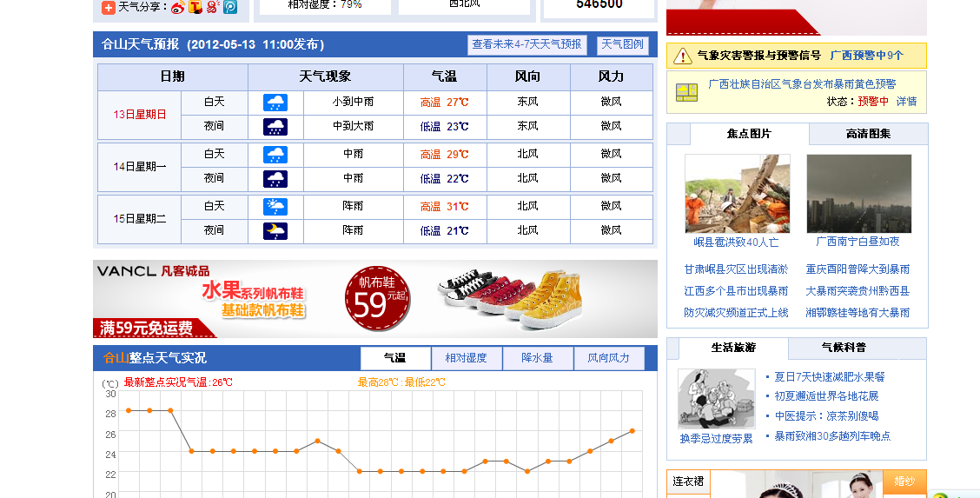Open the 换季忌过度劳累 cartoon thumbnail
The image size is (980, 498).
click(x=716, y=399)
